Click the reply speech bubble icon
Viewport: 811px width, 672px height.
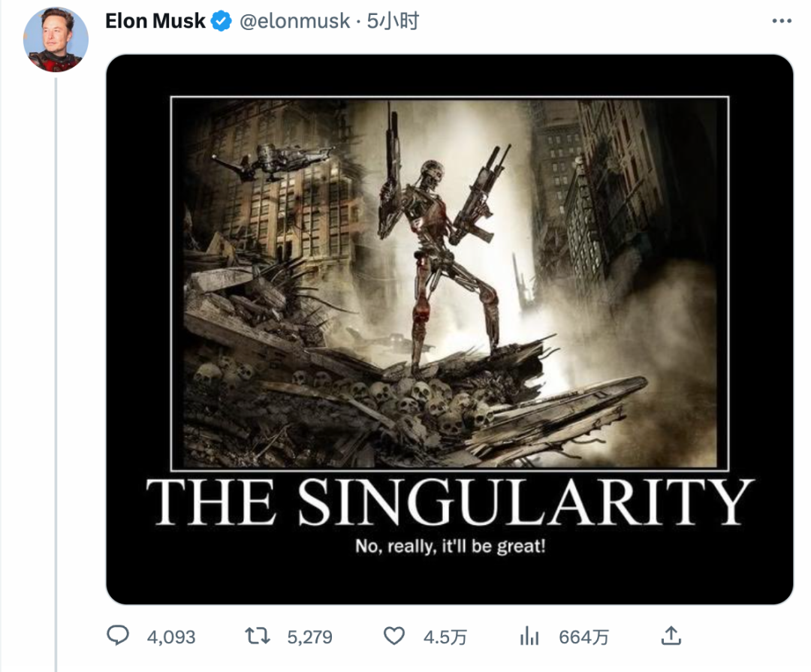point(118,637)
